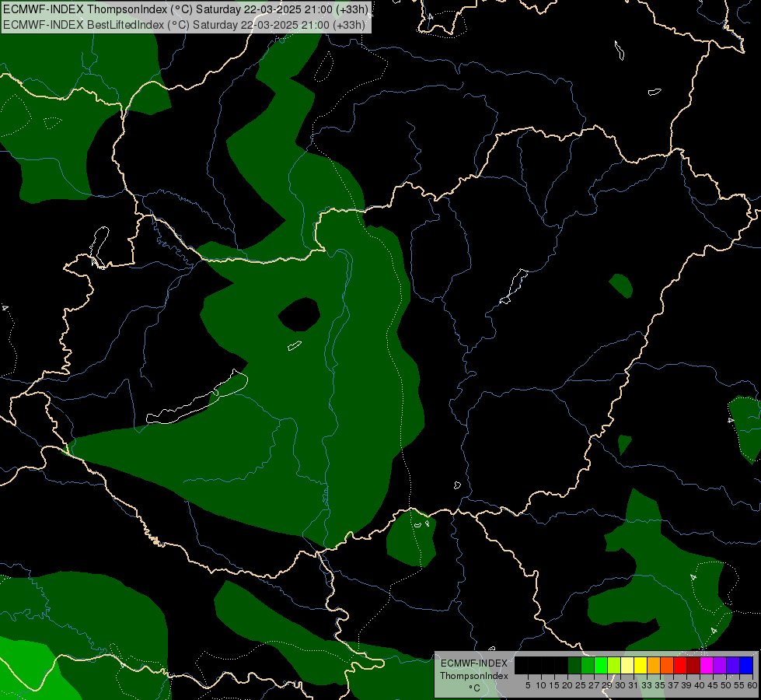Click the '5' tick label in legend
Viewport: 761px width, 700px height.
(x=528, y=685)
